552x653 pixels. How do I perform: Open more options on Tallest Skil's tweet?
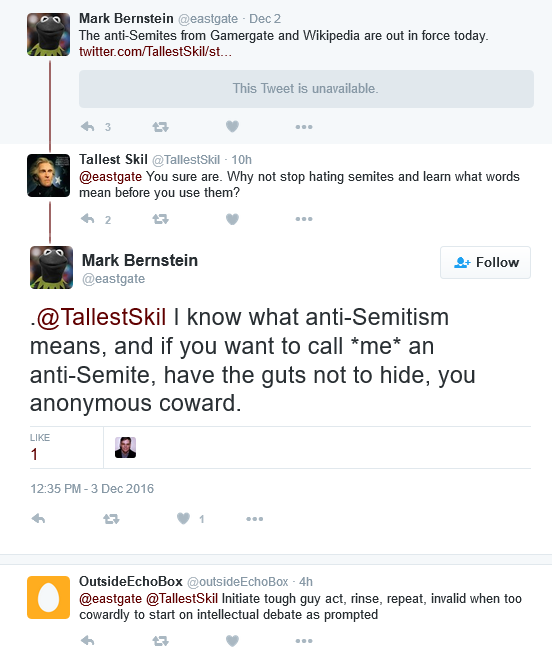[x=304, y=219]
